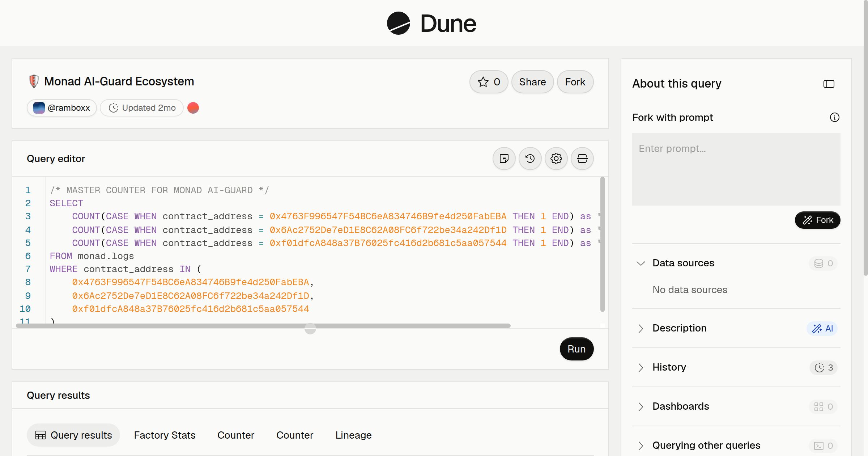The image size is (868, 456).
Task: Click the 'monad.logs' table name in line 6
Action: tap(106, 256)
